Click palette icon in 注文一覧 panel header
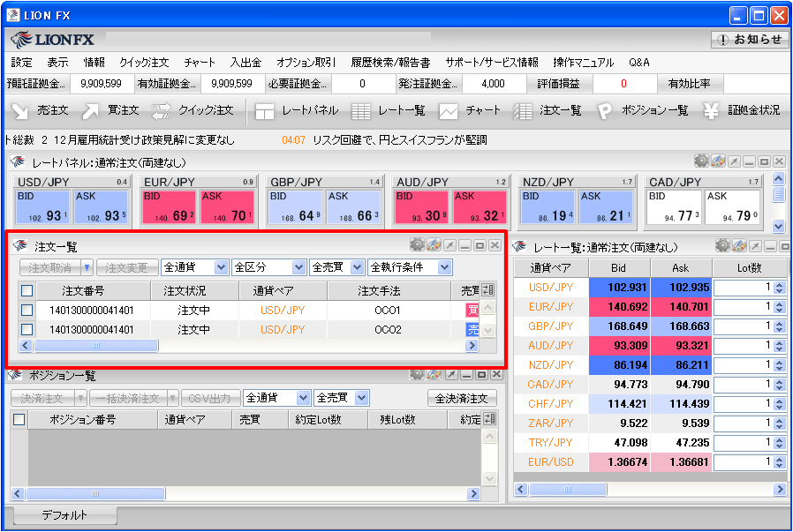 pyautogui.click(x=434, y=245)
